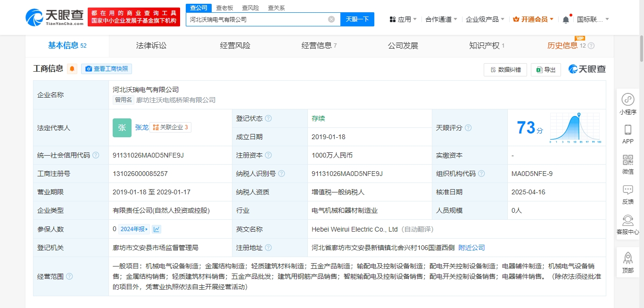Select the credit code 91131026MA0D5NFE9J under 统一社会信用代码

pos(148,155)
